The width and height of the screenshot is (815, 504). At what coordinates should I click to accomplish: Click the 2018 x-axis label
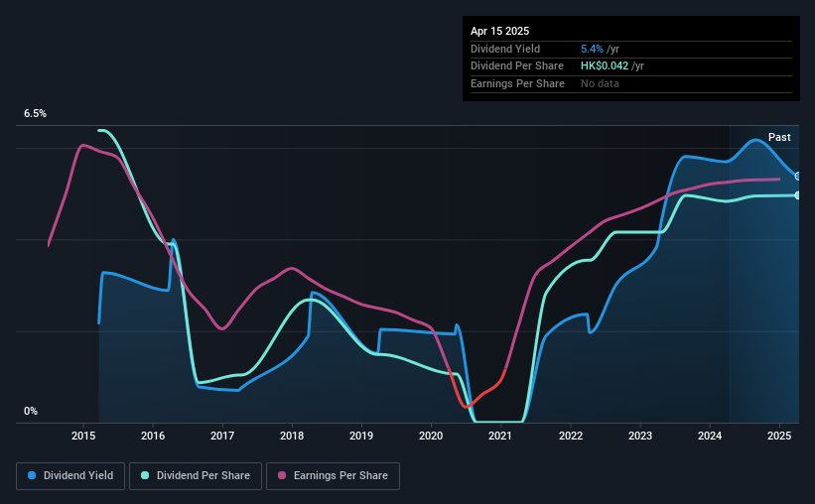click(x=292, y=436)
